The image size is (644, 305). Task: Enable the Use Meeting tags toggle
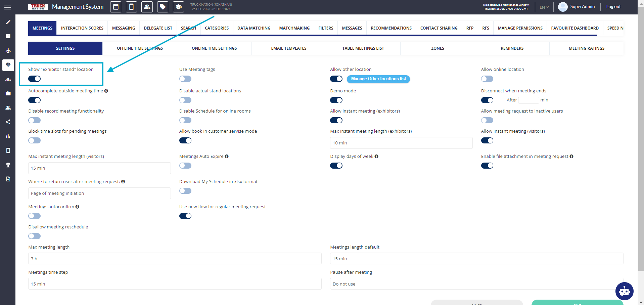click(185, 79)
